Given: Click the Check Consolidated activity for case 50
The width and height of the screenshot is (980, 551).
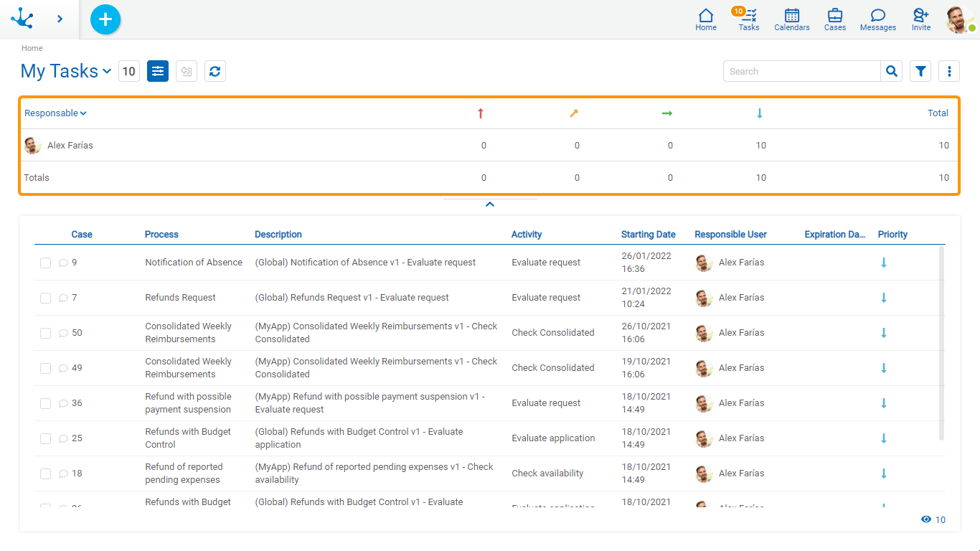Looking at the screenshot, I should 553,333.
